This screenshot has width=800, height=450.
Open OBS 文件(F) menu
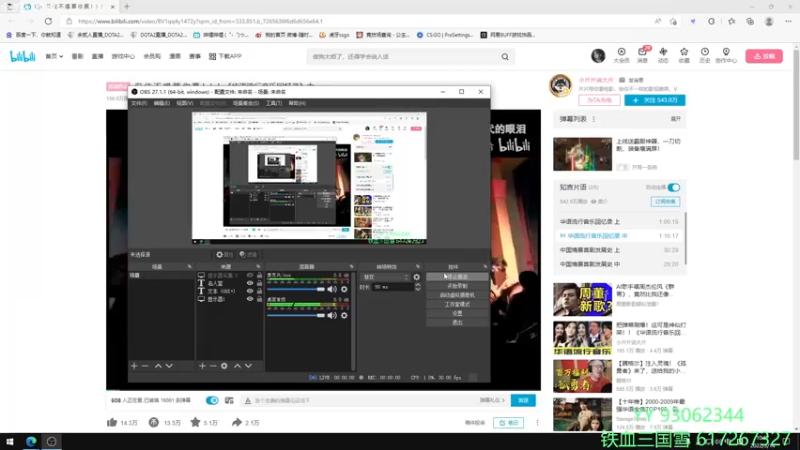pyautogui.click(x=139, y=103)
